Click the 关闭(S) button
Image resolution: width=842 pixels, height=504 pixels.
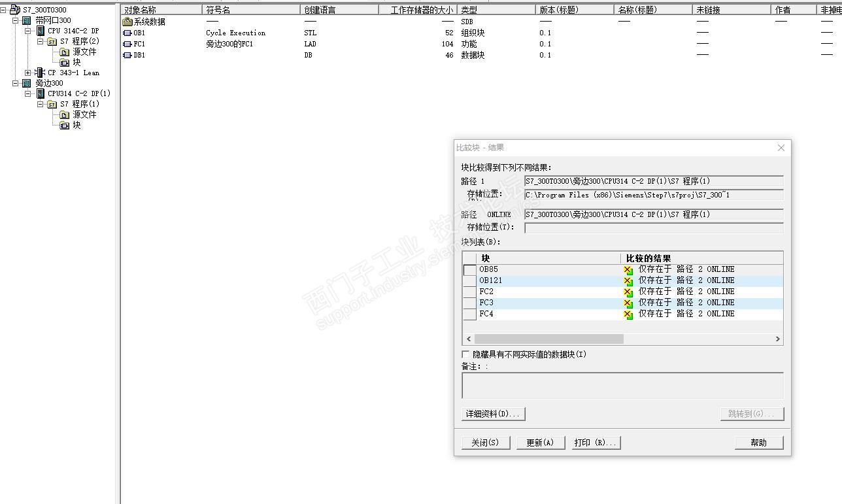click(x=485, y=443)
